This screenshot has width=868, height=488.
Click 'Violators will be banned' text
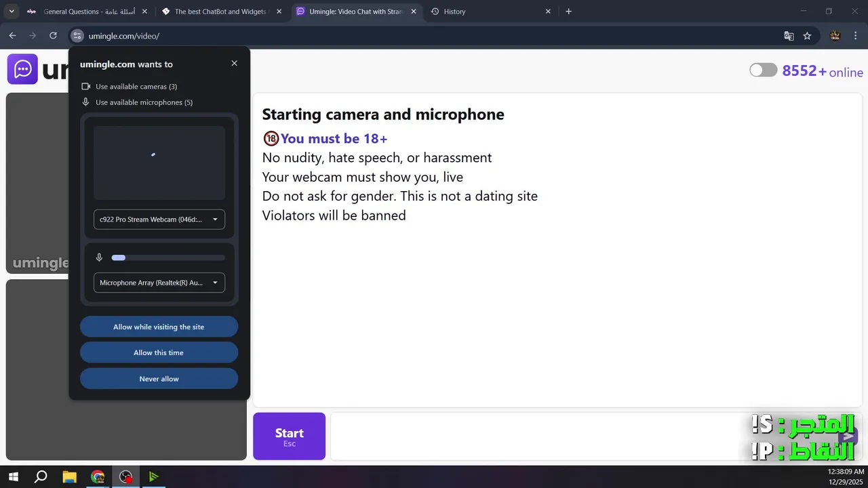(334, 216)
